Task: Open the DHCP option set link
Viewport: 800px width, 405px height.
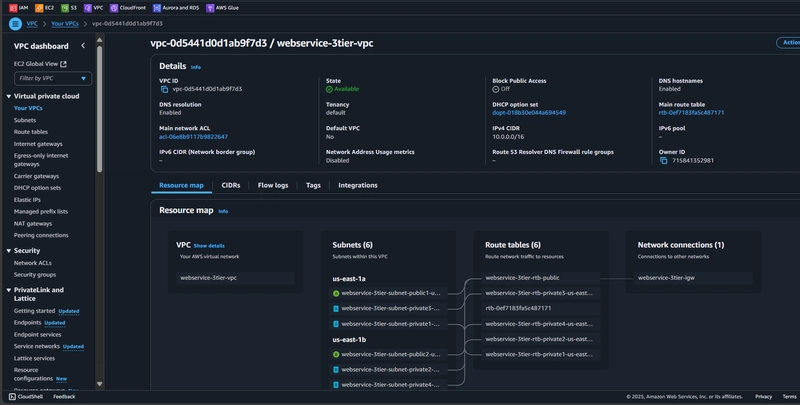Action: [529, 113]
